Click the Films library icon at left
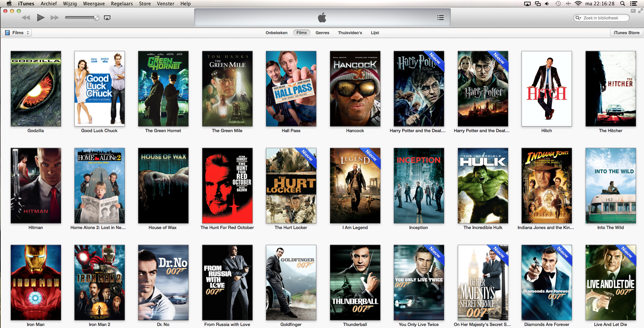The image size is (644, 328). pyautogui.click(x=7, y=33)
